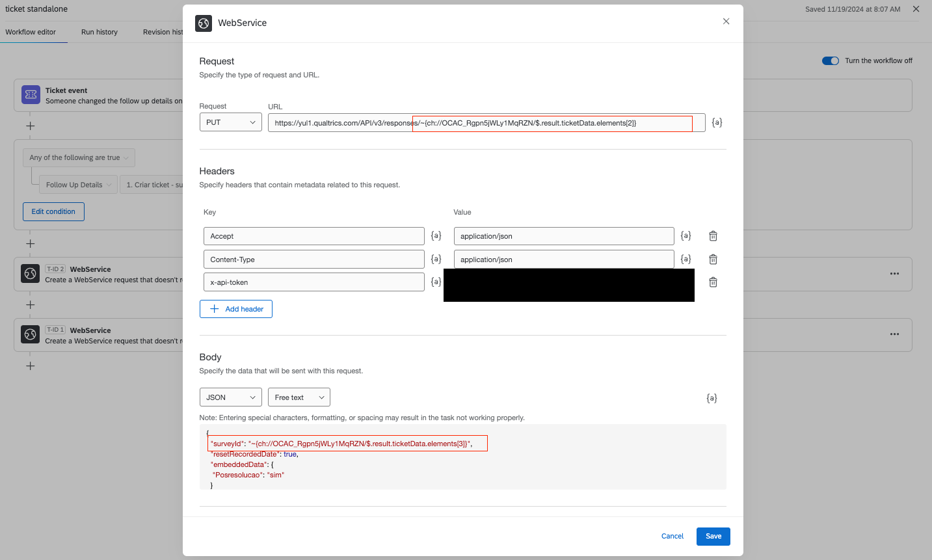Click the Ticket event icon
This screenshot has height=560, width=932.
[x=31, y=95]
